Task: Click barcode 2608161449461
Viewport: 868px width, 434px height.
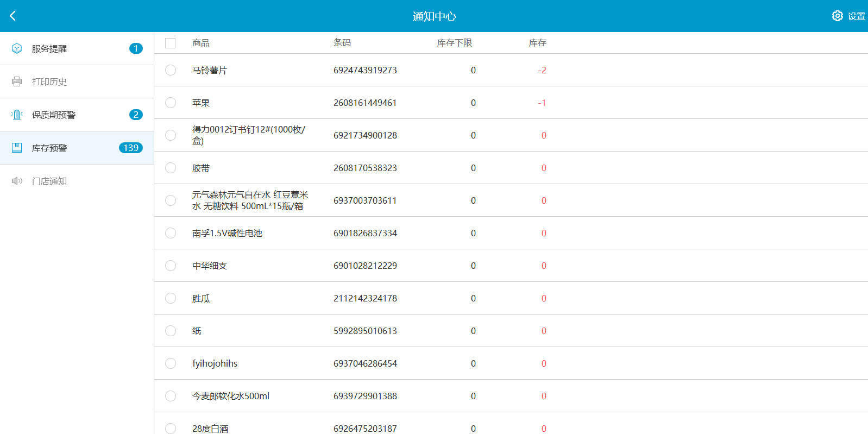Action: [x=365, y=103]
